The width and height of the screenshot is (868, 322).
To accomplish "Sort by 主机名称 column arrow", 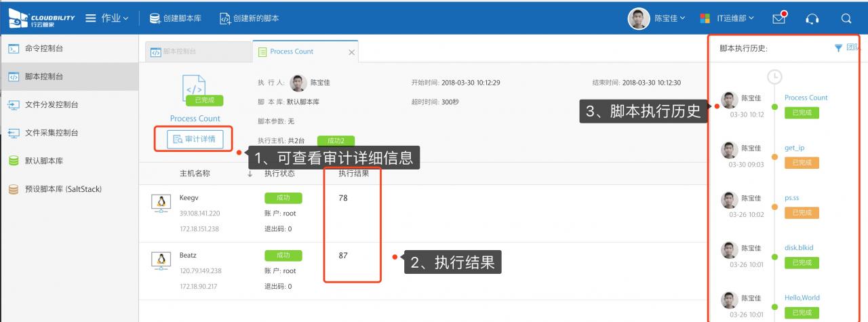I will 250,174.
